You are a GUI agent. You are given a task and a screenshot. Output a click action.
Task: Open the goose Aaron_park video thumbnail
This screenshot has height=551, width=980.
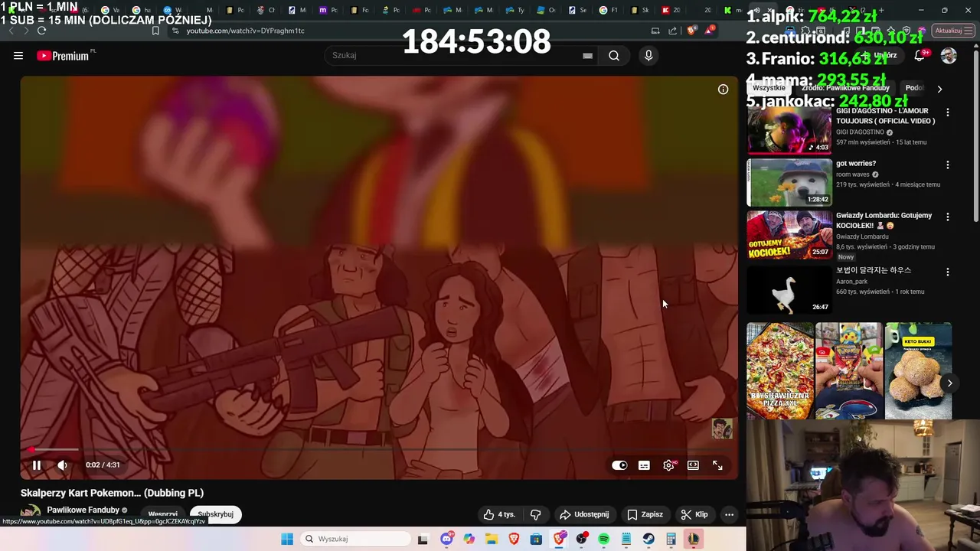(789, 289)
